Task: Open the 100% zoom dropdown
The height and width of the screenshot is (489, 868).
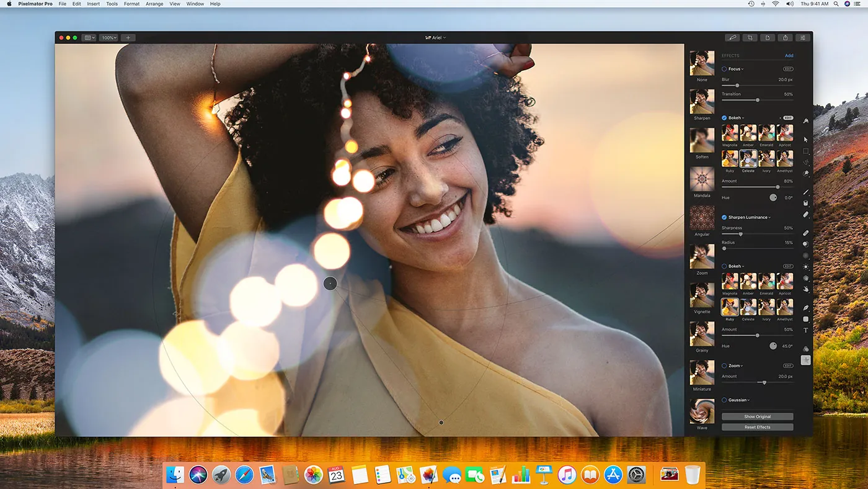Action: point(108,37)
